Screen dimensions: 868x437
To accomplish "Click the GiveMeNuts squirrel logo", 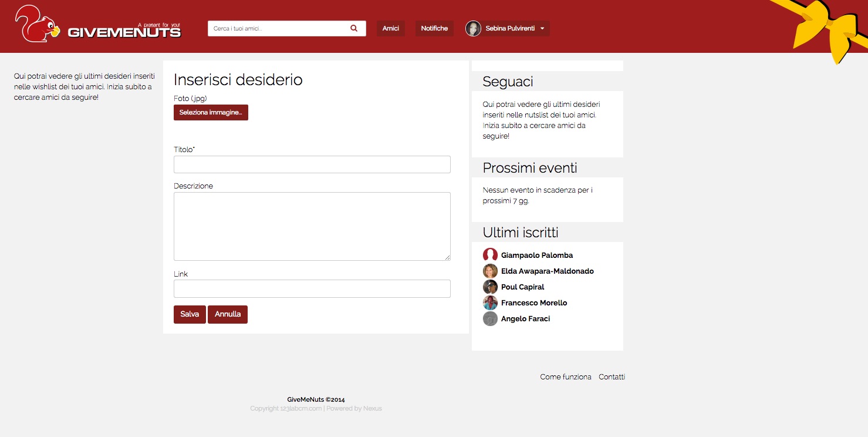I will tap(38, 25).
